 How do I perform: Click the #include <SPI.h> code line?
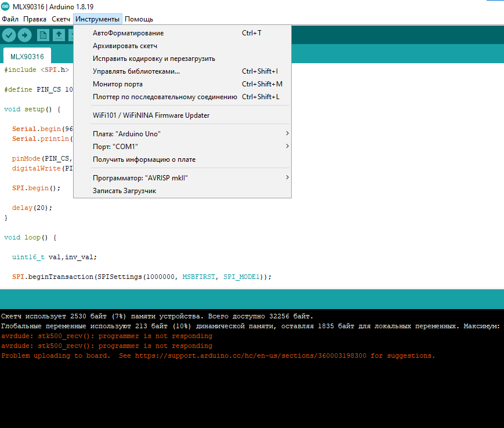pos(37,70)
